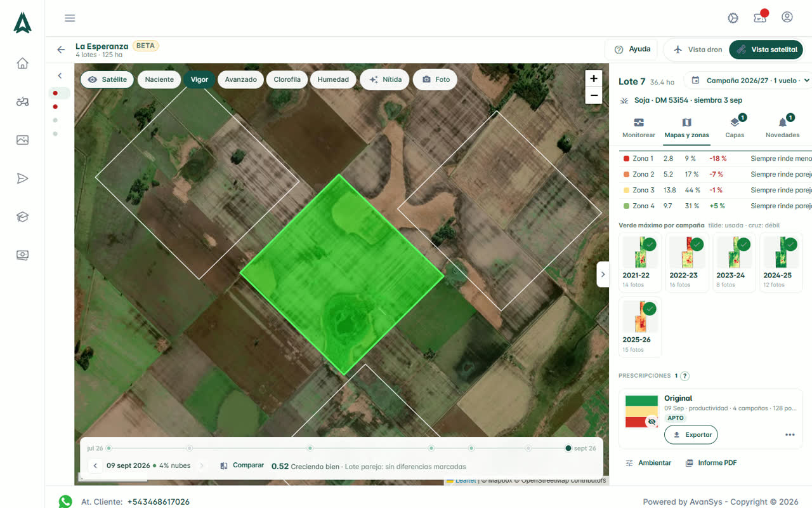The image size is (812, 508).
Task: Toggle the 2023-24 campaign checkmark
Action: [744, 244]
